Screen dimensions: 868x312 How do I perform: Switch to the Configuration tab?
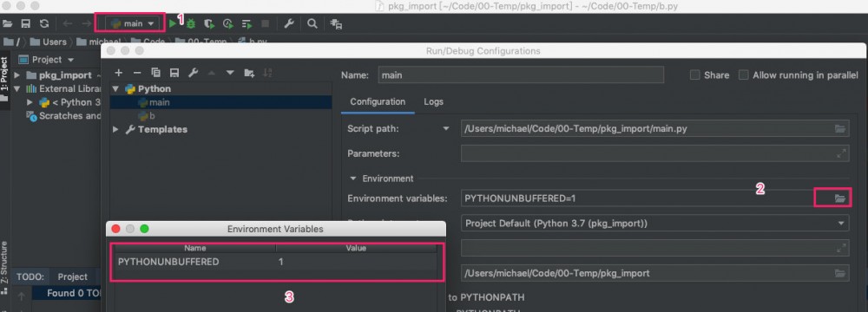(378, 101)
